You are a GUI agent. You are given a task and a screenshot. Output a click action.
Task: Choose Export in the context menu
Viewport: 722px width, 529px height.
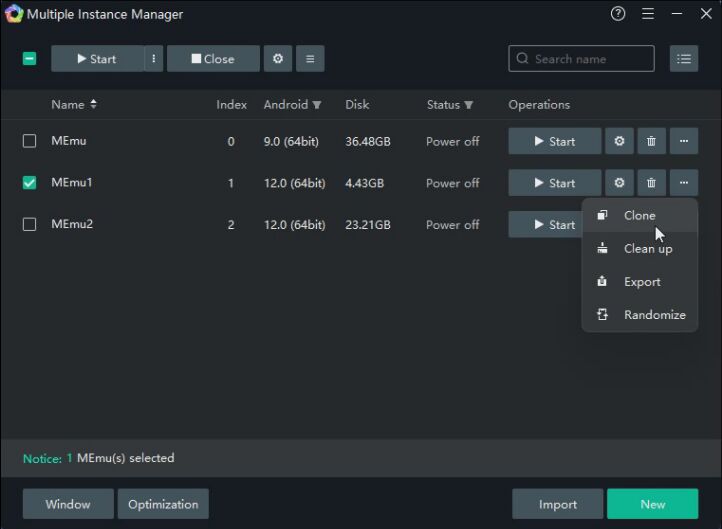pyautogui.click(x=642, y=281)
